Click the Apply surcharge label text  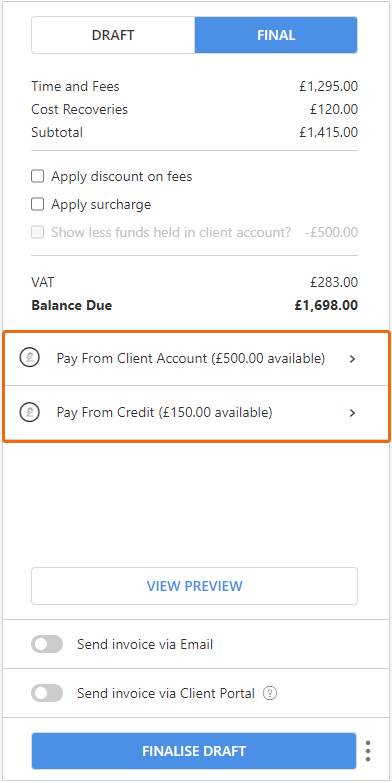coord(101,204)
